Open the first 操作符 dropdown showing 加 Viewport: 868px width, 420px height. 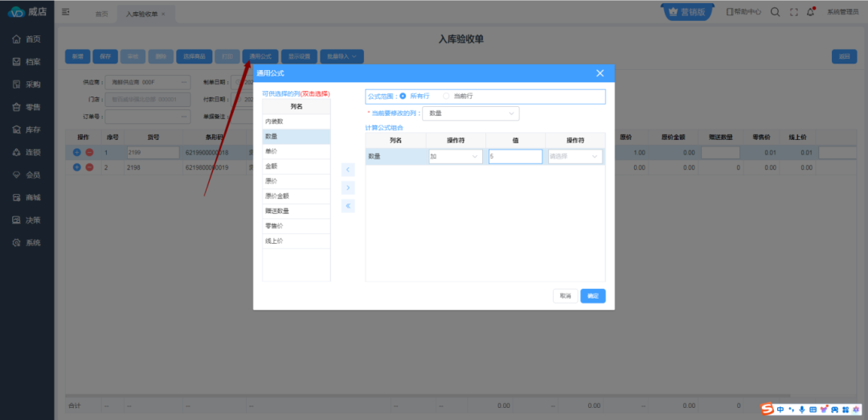coord(455,156)
